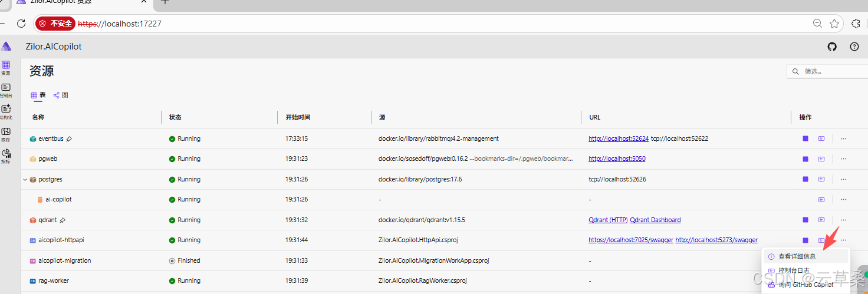Screen dimensions: 868x294
Task: Collapse the postgres row children
Action: [x=25, y=180]
